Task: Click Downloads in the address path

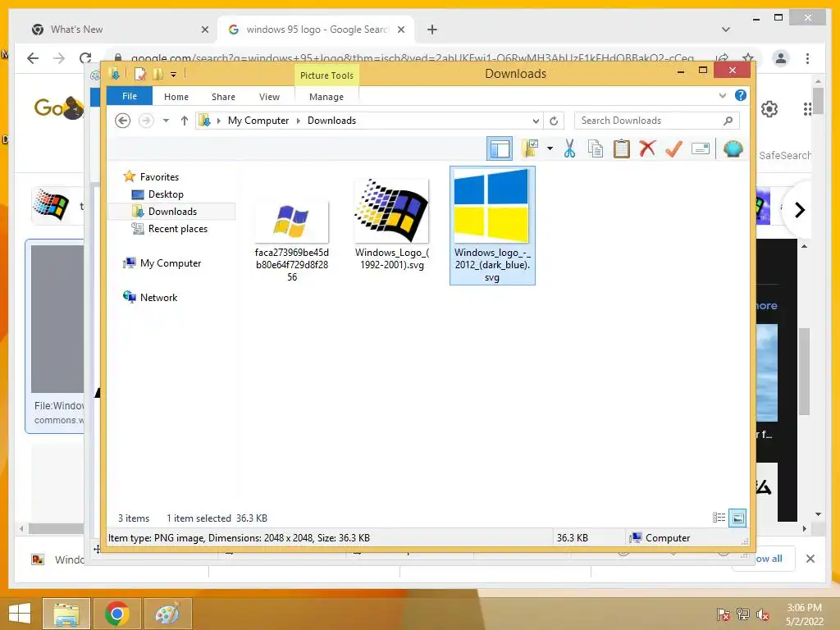Action: click(331, 121)
